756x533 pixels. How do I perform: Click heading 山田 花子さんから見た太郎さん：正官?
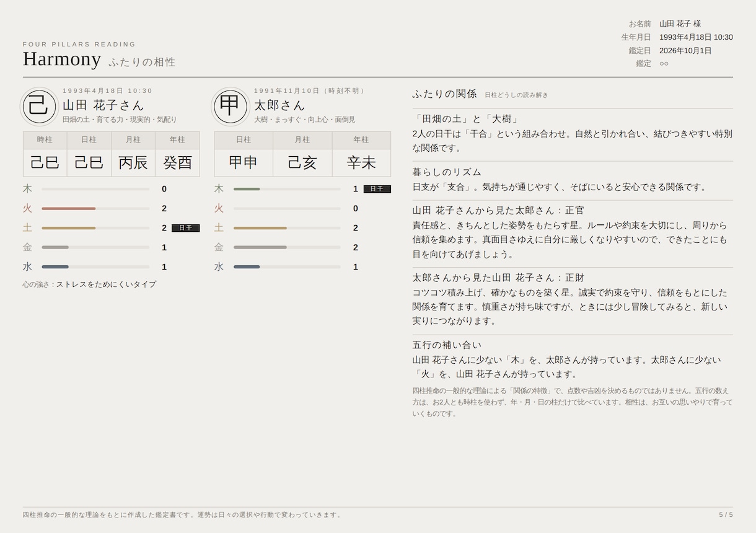pyautogui.click(x=498, y=211)
